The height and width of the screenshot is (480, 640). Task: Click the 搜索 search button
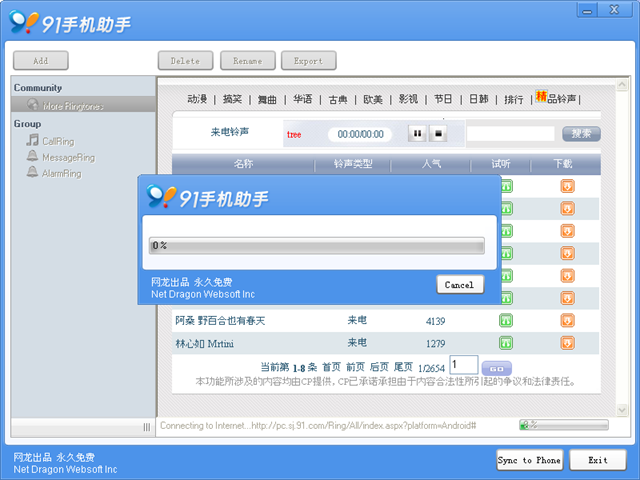(581, 133)
